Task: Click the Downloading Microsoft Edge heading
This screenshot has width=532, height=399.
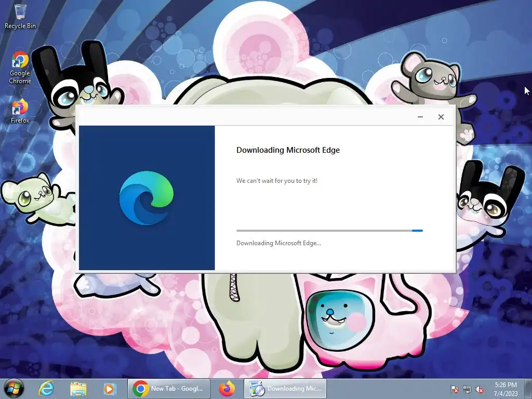Action: (288, 150)
